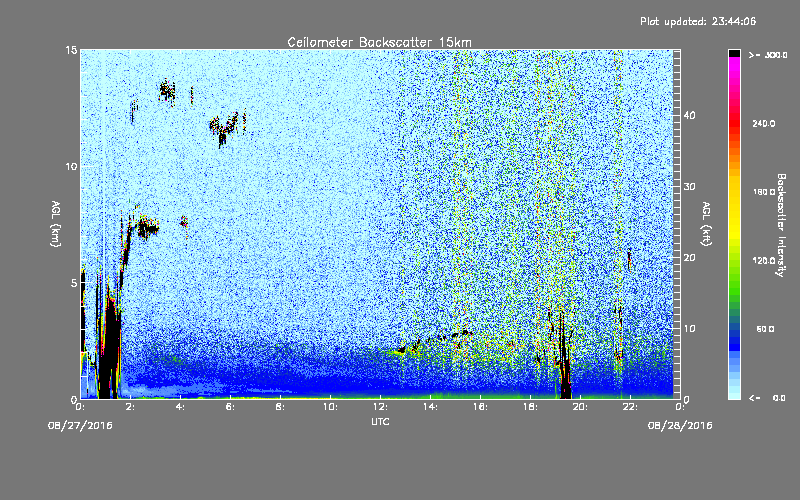The width and height of the screenshot is (800, 500).
Task: Click the "6:" hour tick label
Action: 231,407
